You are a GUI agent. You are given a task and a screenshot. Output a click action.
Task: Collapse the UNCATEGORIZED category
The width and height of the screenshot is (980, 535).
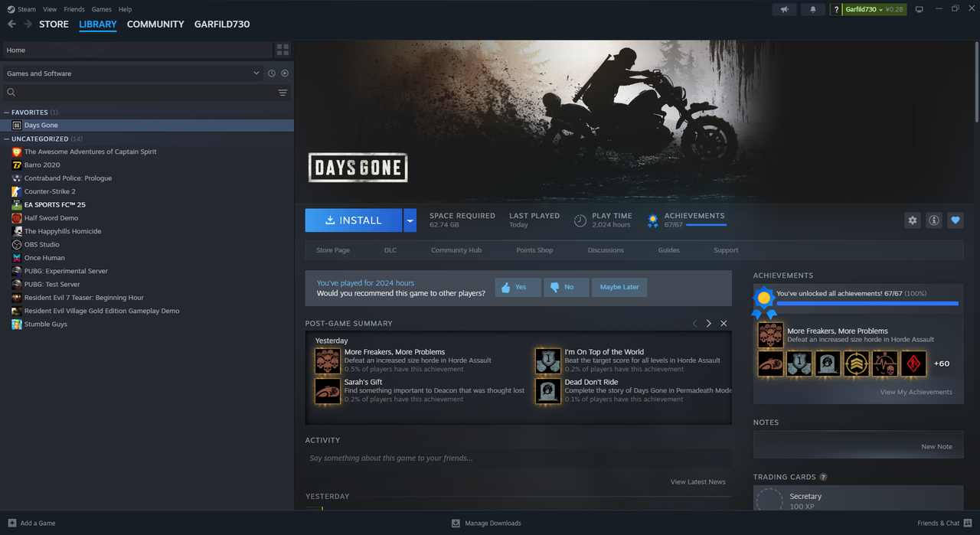click(7, 139)
